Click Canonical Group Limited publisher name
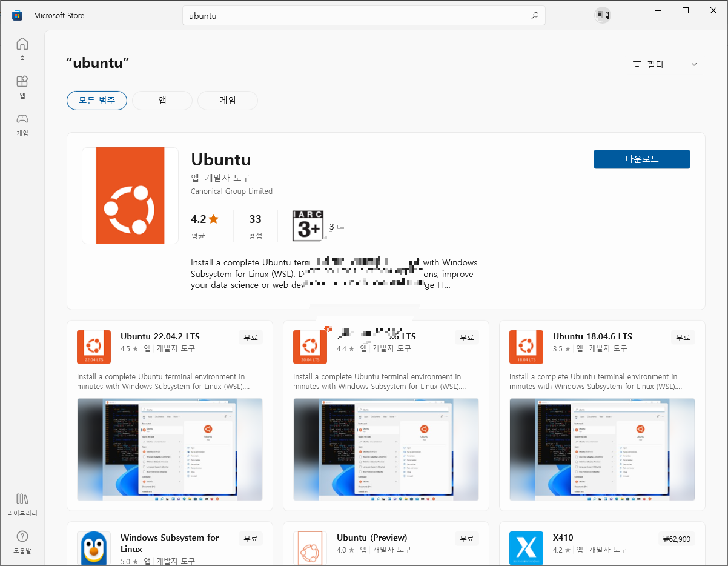This screenshot has height=566, width=728. pos(231,191)
